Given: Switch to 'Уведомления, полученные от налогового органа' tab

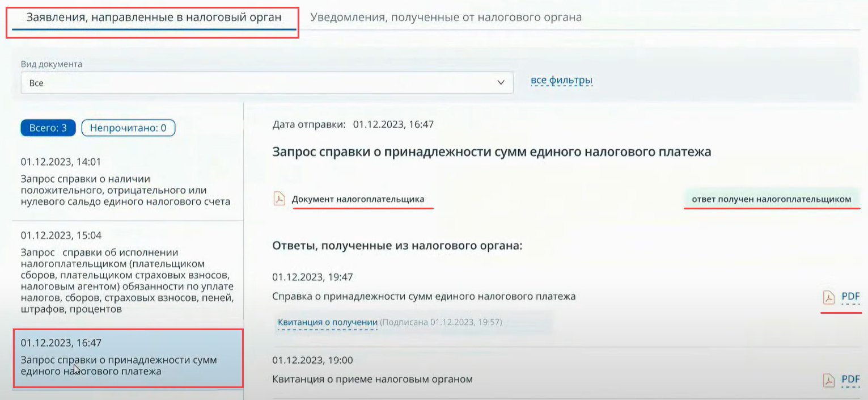Looking at the screenshot, I should point(446,17).
